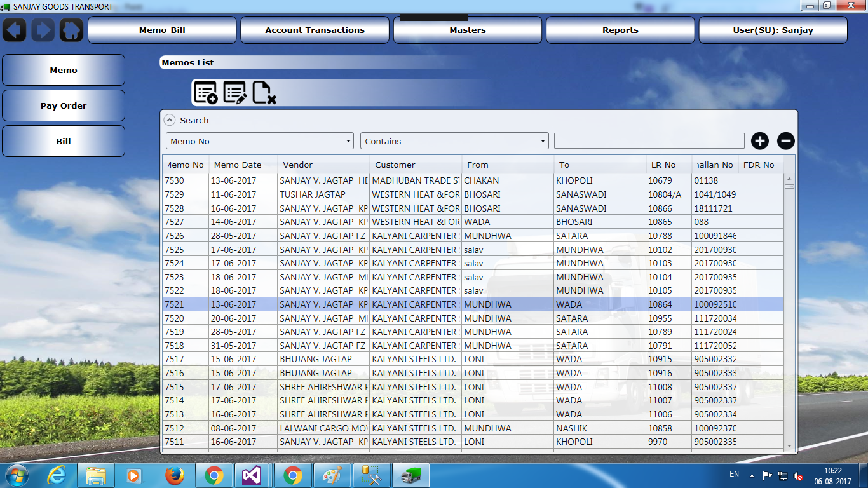Open the Reports menu

pos(620,30)
